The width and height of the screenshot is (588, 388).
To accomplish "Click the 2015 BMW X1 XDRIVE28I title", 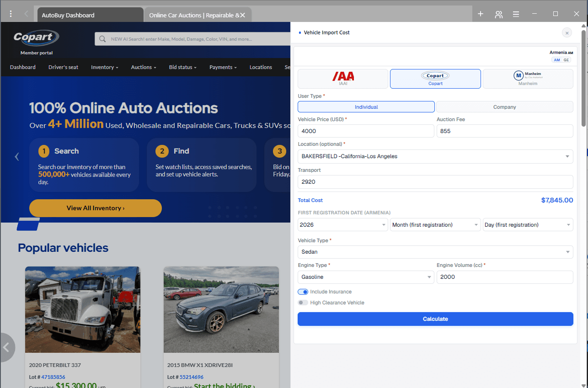I will click(x=200, y=365).
